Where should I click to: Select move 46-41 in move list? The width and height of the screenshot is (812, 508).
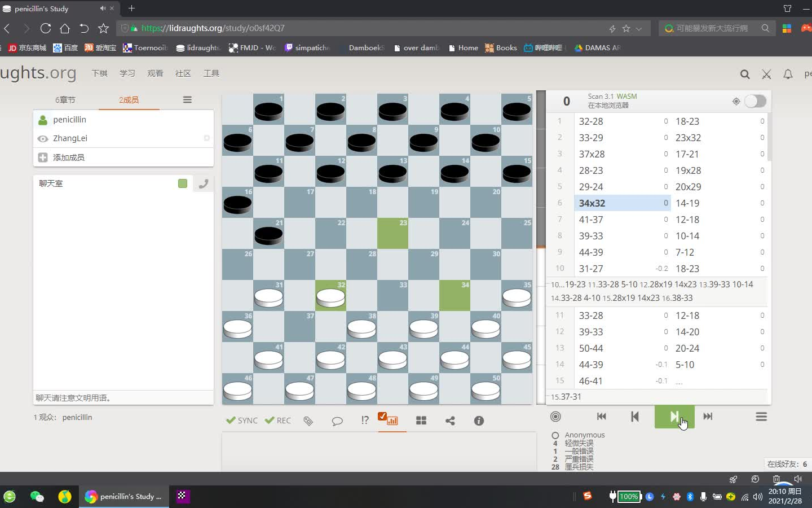622,381
